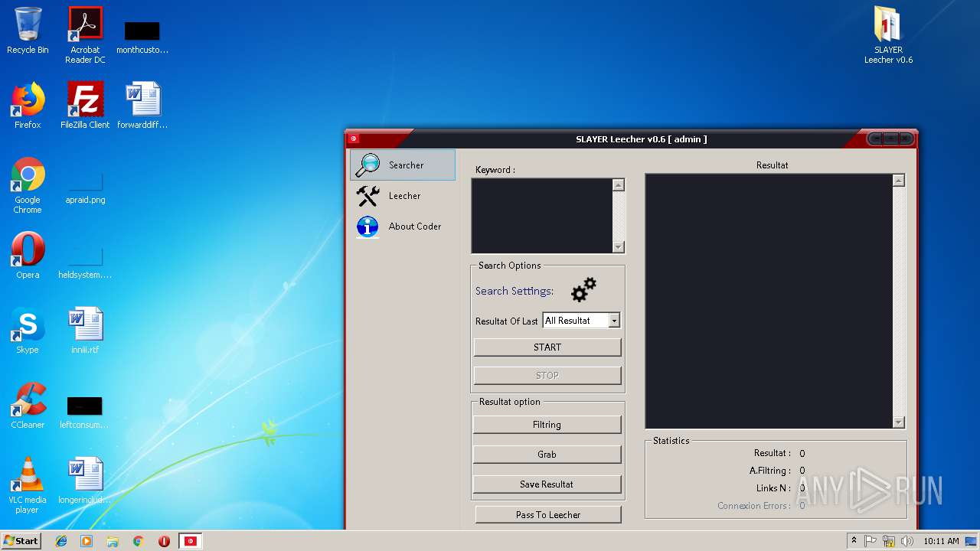This screenshot has width=980, height=551.
Task: Show hidden tray icons arrow
Action: 854,541
